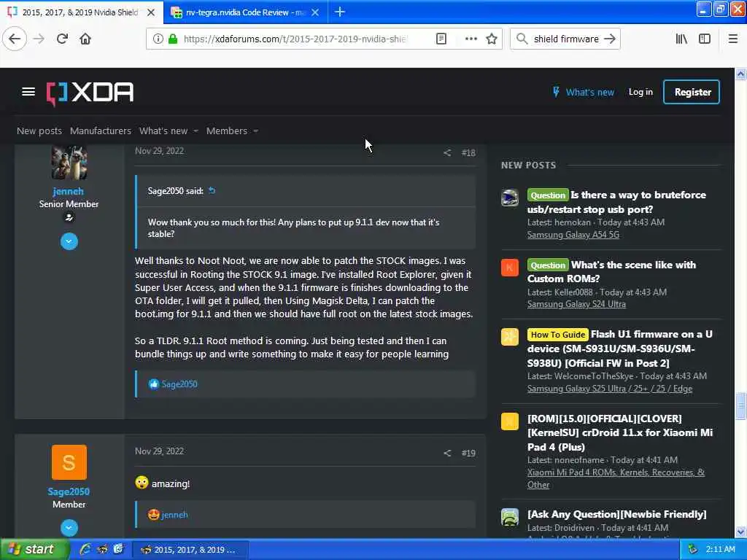Click the search magnifier icon
Viewport: 747px width, 560px height.
(522, 39)
